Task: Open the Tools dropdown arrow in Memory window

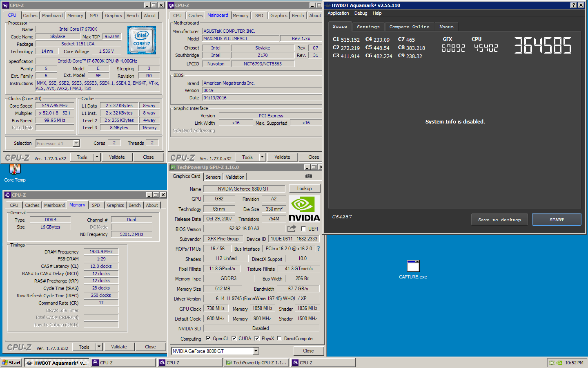Action: 99,347
